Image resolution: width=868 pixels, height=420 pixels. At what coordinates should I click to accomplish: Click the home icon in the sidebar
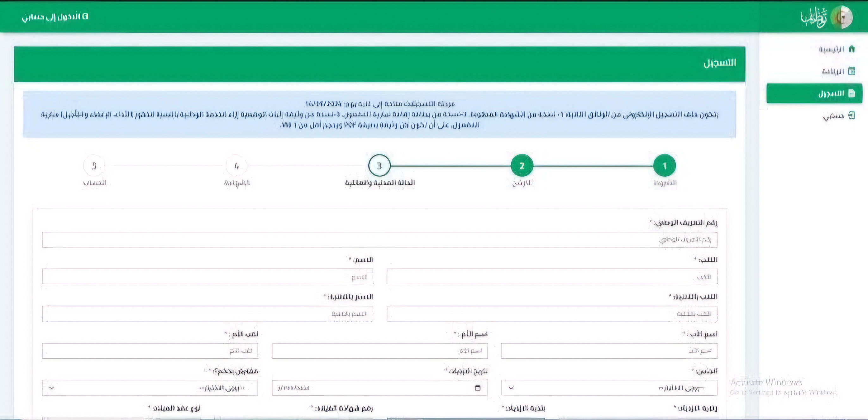(852, 49)
